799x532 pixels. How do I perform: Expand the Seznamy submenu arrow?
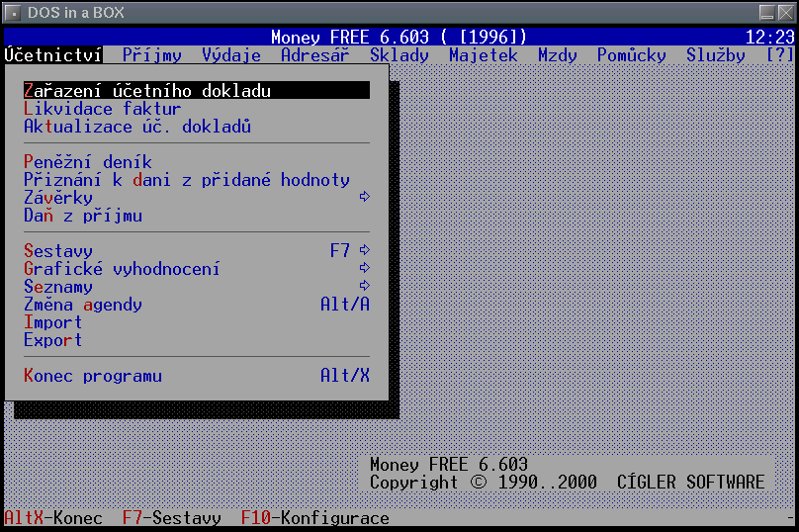(x=364, y=286)
